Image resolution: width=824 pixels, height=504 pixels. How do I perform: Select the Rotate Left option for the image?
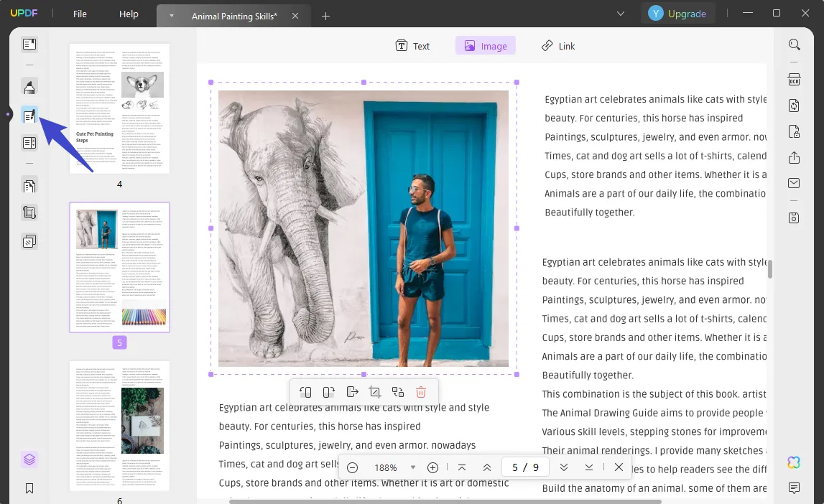pyautogui.click(x=305, y=391)
